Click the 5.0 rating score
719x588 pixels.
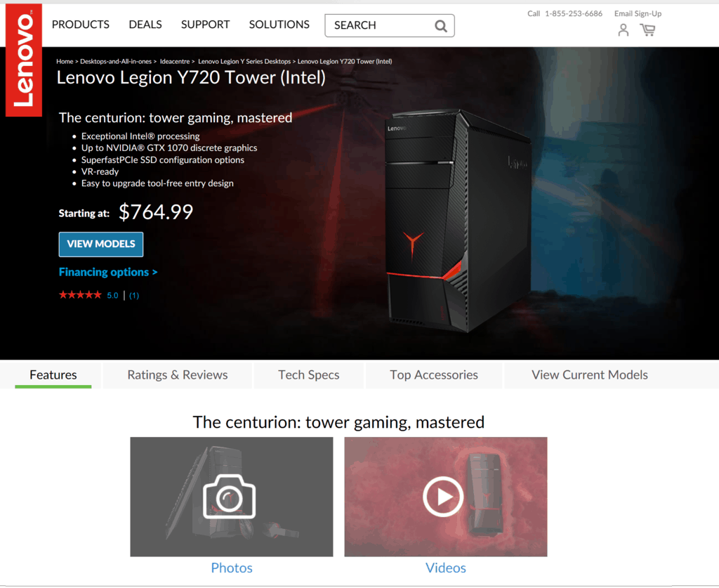click(112, 296)
